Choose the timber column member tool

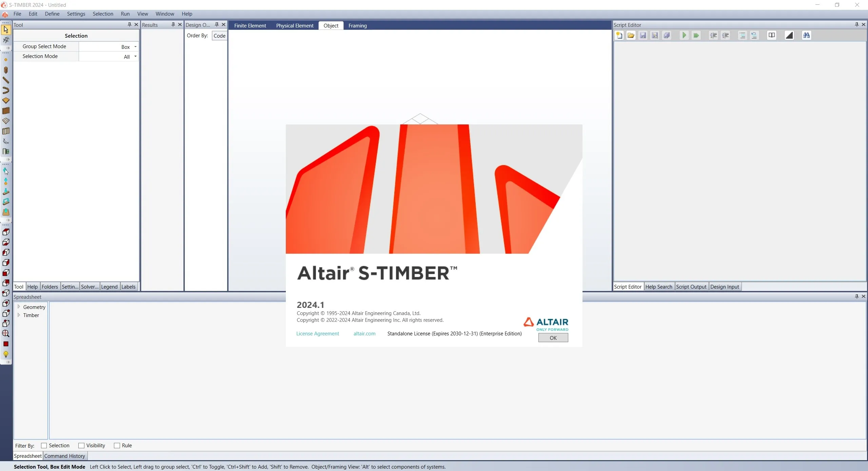(x=6, y=70)
